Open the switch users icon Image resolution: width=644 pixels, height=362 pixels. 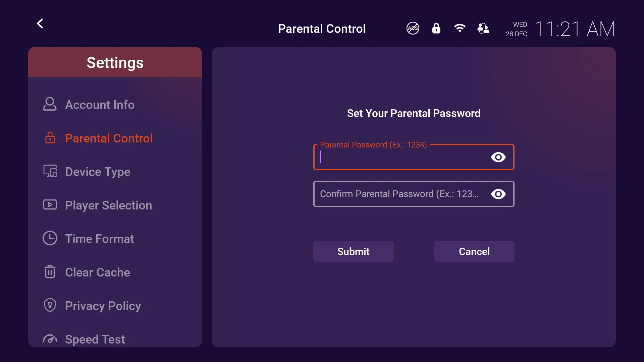click(483, 28)
